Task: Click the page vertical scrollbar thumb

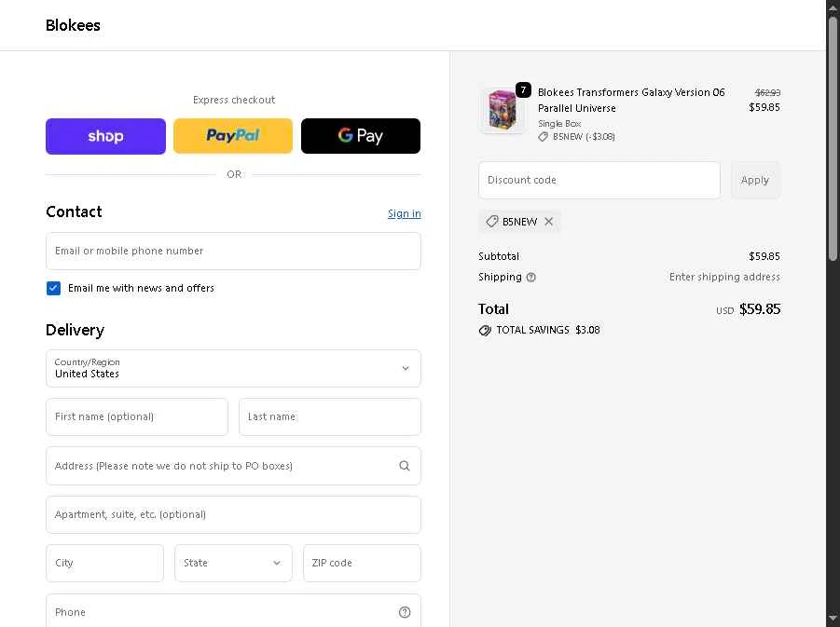Action: [833, 139]
